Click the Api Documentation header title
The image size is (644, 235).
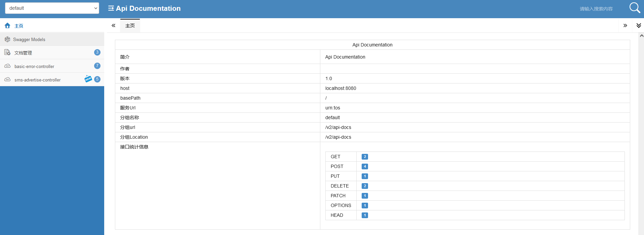click(x=148, y=8)
